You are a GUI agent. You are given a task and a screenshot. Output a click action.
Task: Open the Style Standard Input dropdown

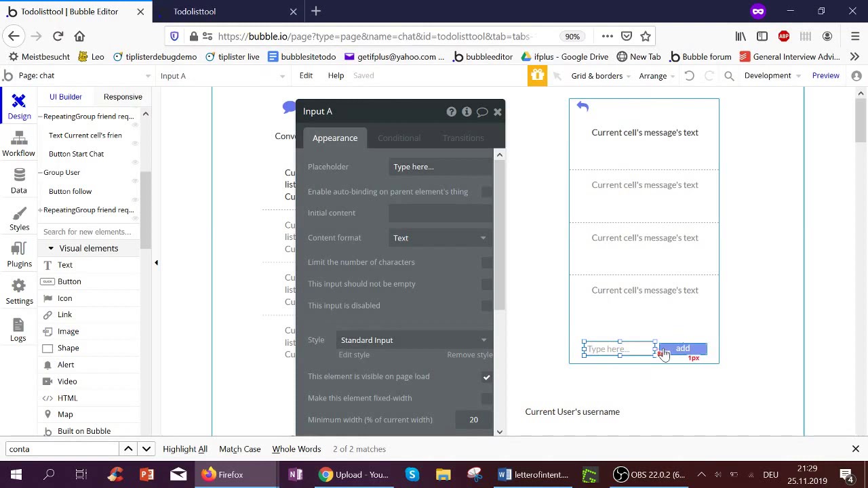[x=414, y=340]
